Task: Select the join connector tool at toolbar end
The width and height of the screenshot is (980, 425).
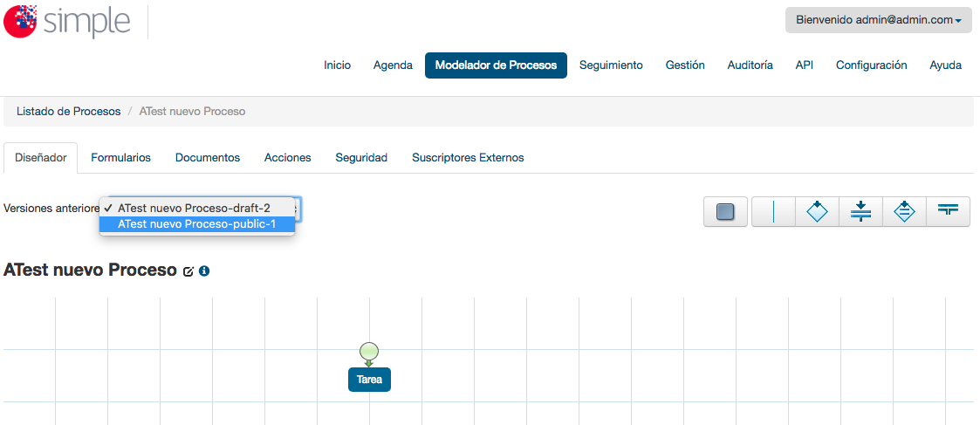Action: 948,212
